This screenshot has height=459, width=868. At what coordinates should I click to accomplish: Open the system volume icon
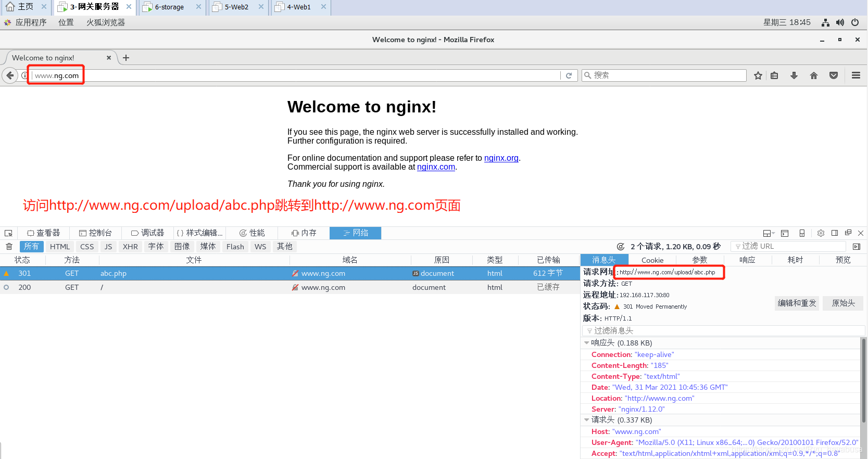(x=840, y=22)
